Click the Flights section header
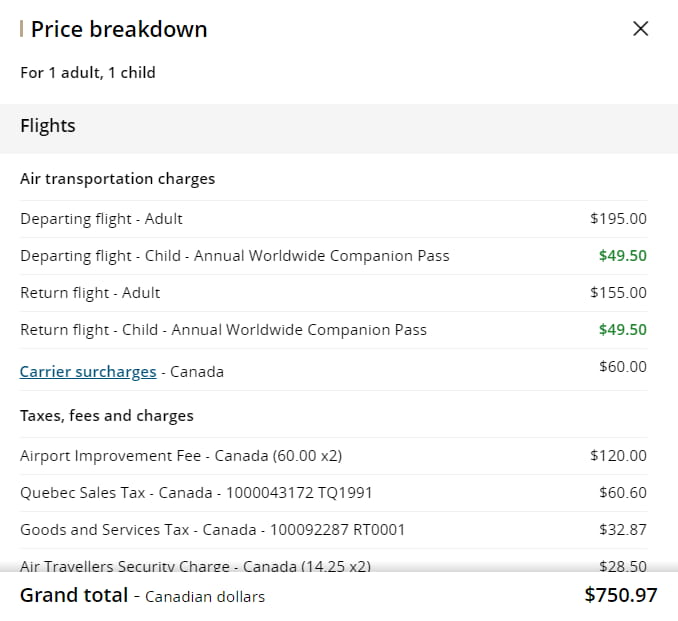The height and width of the screenshot is (621, 678). click(48, 126)
